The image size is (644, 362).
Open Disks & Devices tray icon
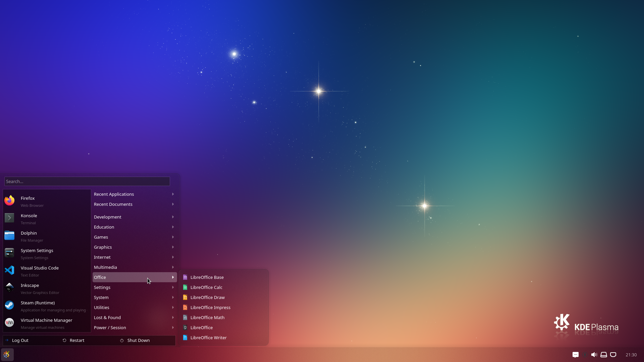604,355
